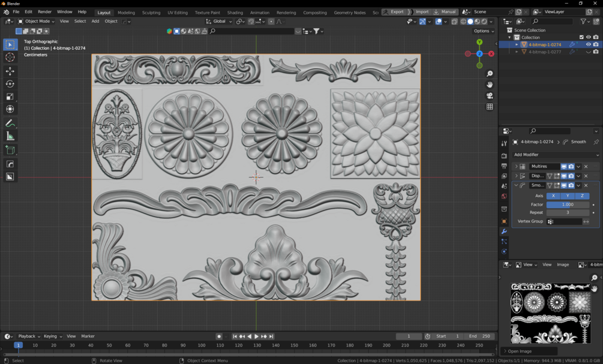Image resolution: width=603 pixels, height=364 pixels.
Task: Select the Add Cube tool
Action: (x=10, y=150)
